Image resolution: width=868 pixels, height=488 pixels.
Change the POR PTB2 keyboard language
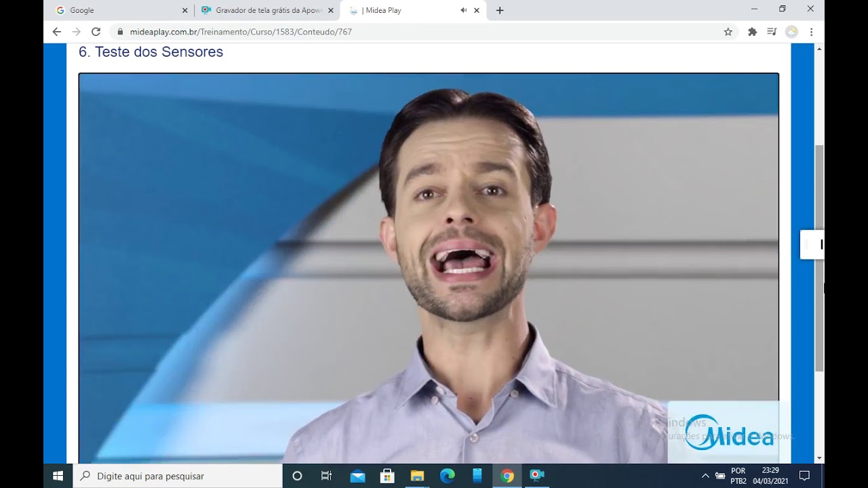pyautogui.click(x=738, y=476)
